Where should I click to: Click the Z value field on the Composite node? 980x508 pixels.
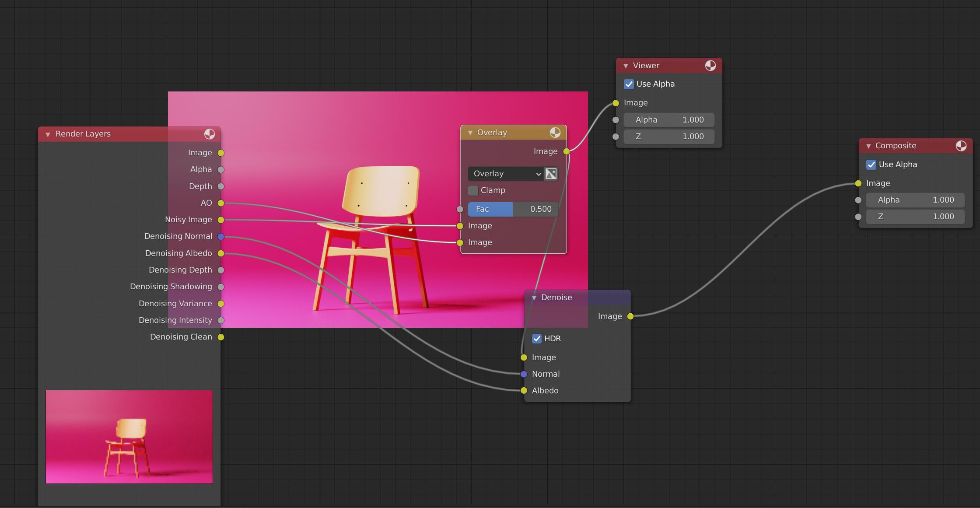pyautogui.click(x=915, y=217)
